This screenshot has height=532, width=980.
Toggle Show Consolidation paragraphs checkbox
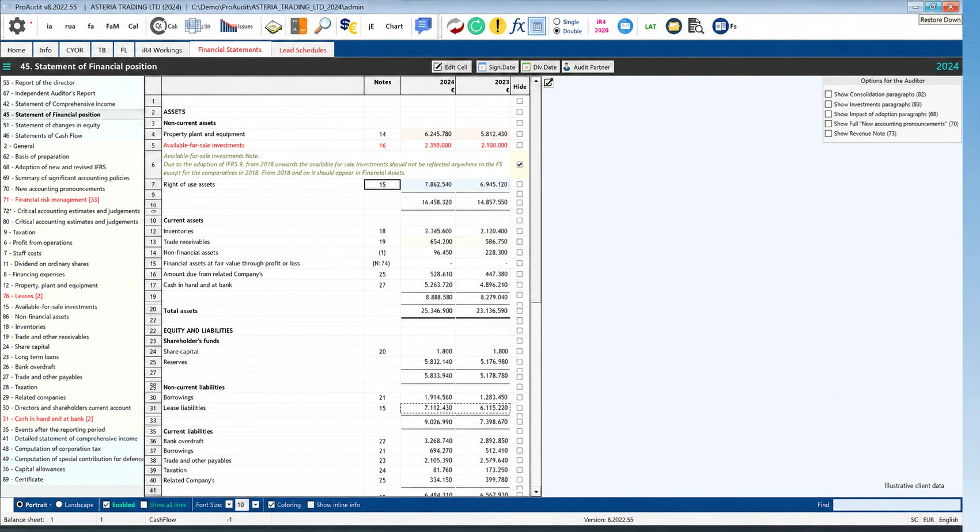(828, 94)
